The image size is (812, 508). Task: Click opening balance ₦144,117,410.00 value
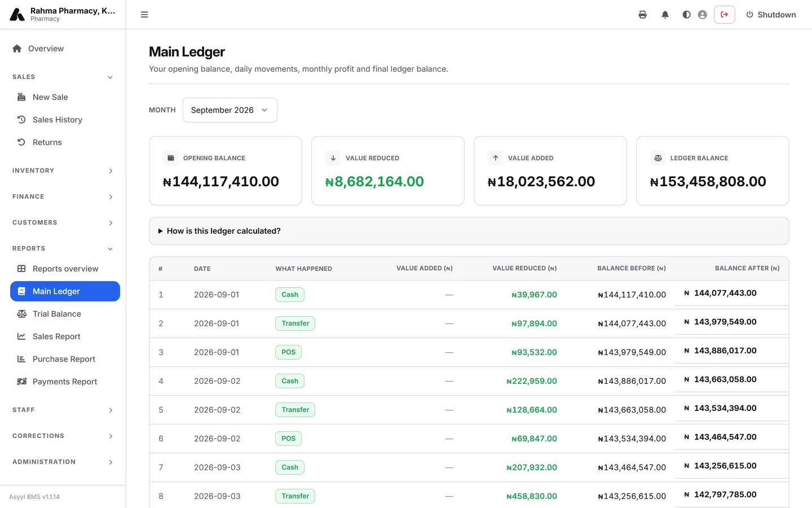coord(220,181)
